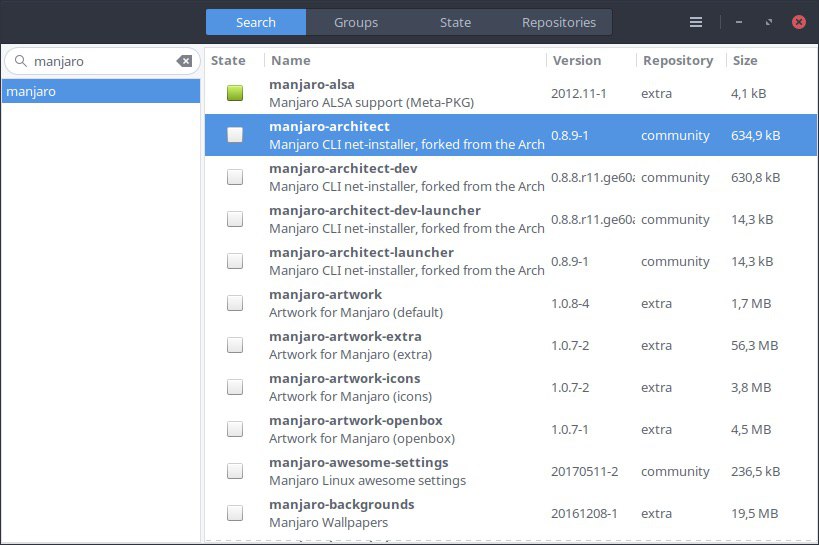Tick manjaro-artwork-icons checkbox
The height and width of the screenshot is (545, 819).
235,387
